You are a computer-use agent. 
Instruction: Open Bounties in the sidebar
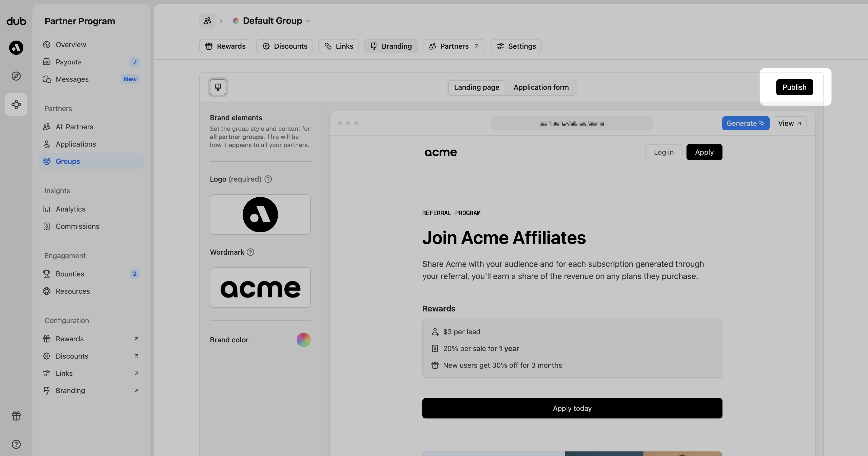(70, 274)
